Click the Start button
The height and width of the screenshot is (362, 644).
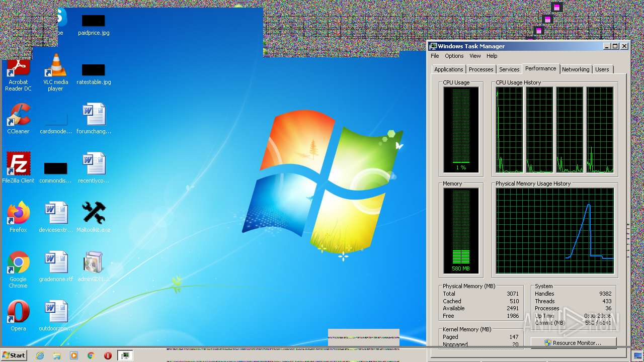[14, 355]
